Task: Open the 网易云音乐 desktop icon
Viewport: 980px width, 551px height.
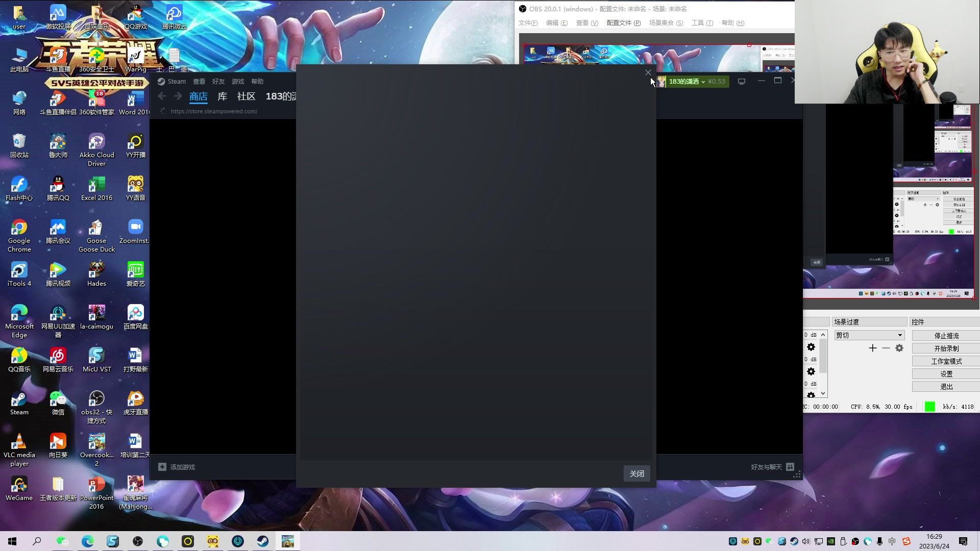Action: tap(58, 360)
